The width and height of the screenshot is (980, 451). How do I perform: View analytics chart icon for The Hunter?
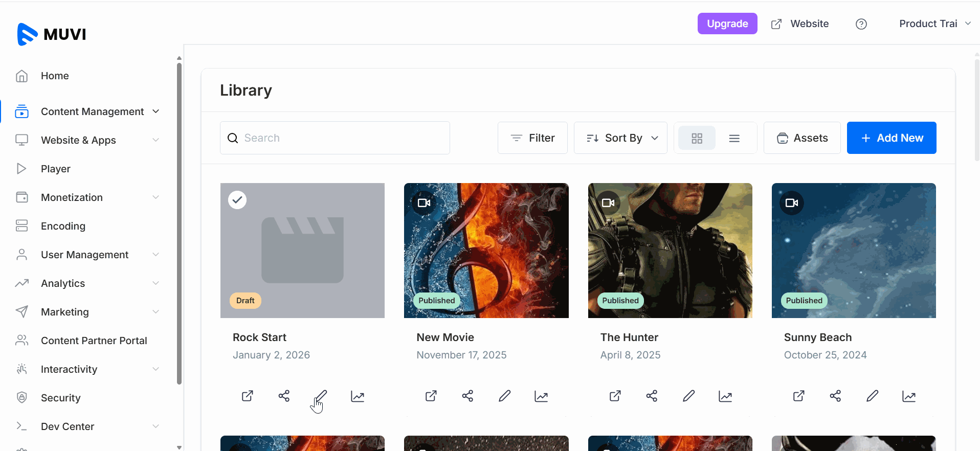[x=725, y=396]
